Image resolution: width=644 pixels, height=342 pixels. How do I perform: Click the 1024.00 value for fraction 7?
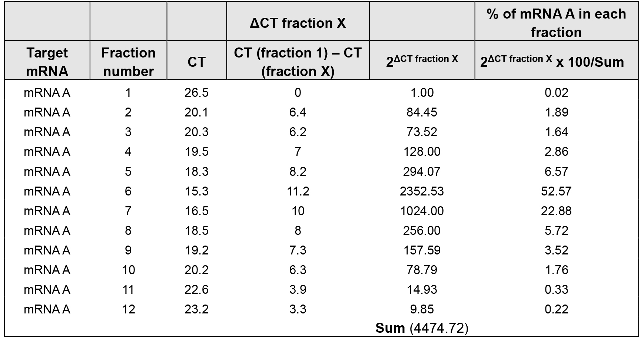tap(422, 211)
